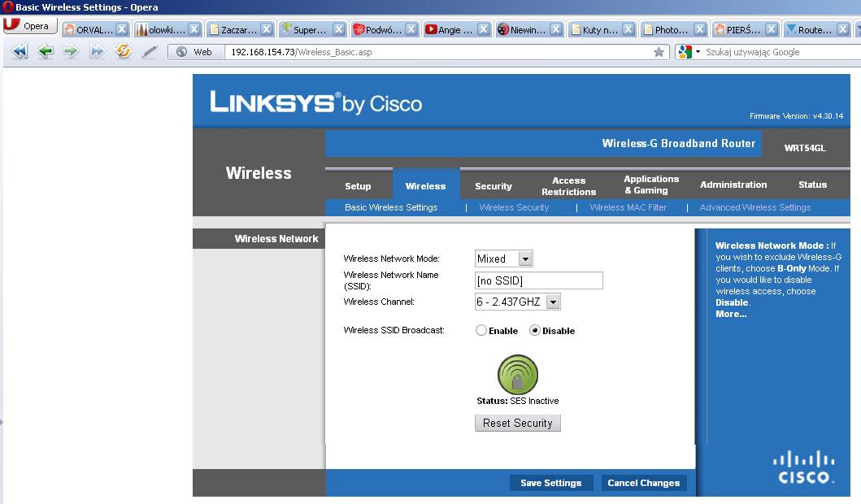Close the Zaczar tab
The width and height of the screenshot is (861, 504).
[267, 29]
